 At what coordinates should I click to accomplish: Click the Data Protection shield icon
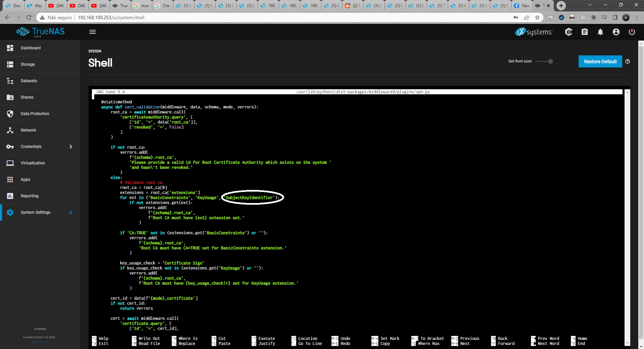10,114
